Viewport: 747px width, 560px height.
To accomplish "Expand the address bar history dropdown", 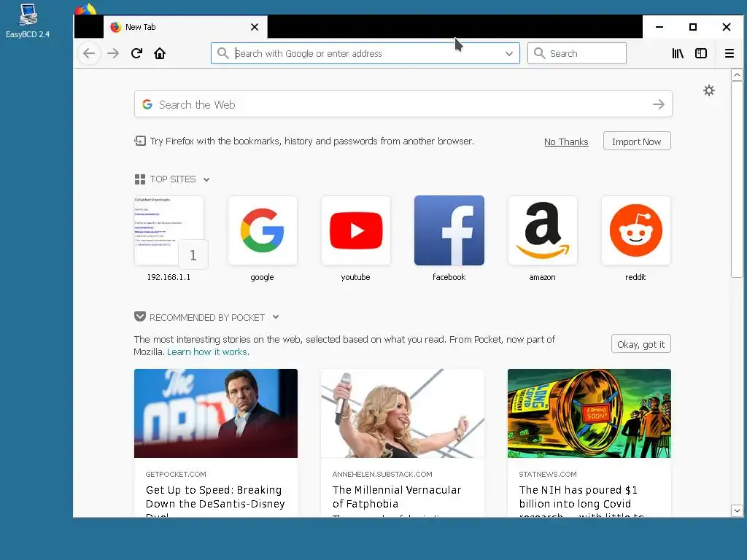I will click(x=508, y=53).
